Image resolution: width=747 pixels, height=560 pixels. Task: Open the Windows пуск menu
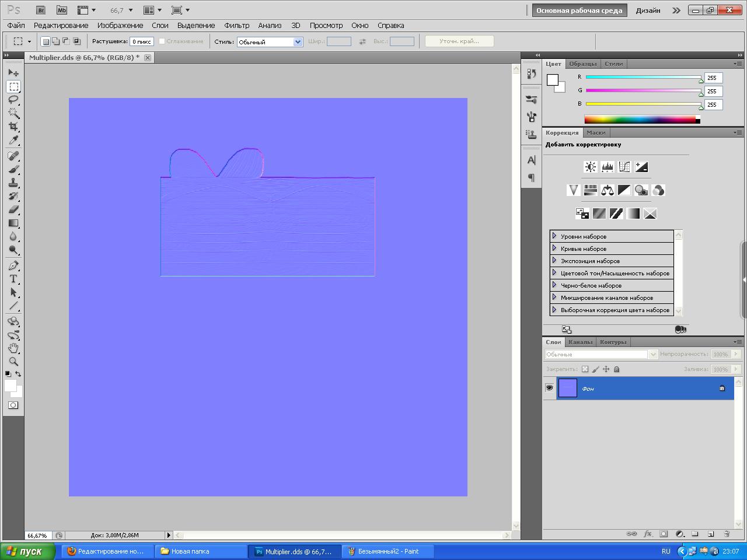(x=28, y=551)
